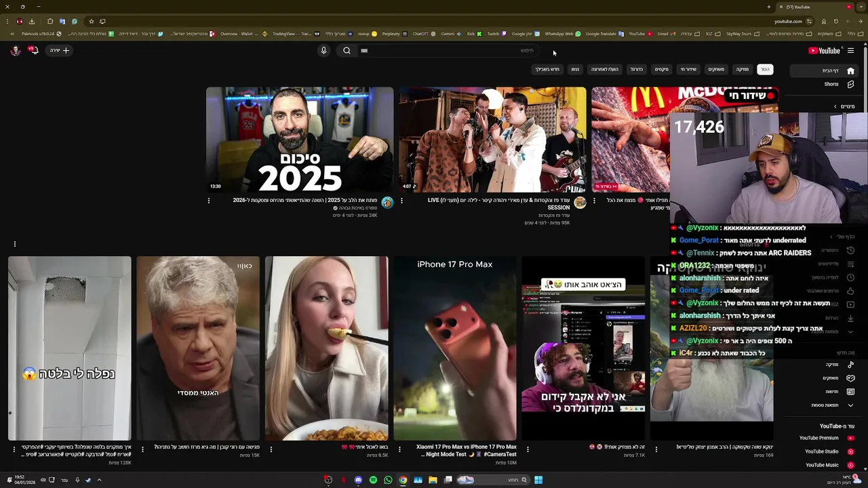Screen dimensions: 868x488
Task: Open Spotify from the taskbar
Action: (373, 480)
